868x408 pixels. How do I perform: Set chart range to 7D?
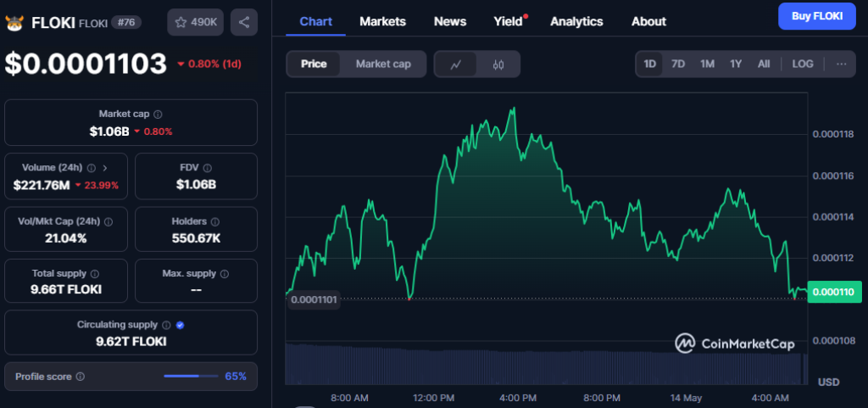point(678,64)
